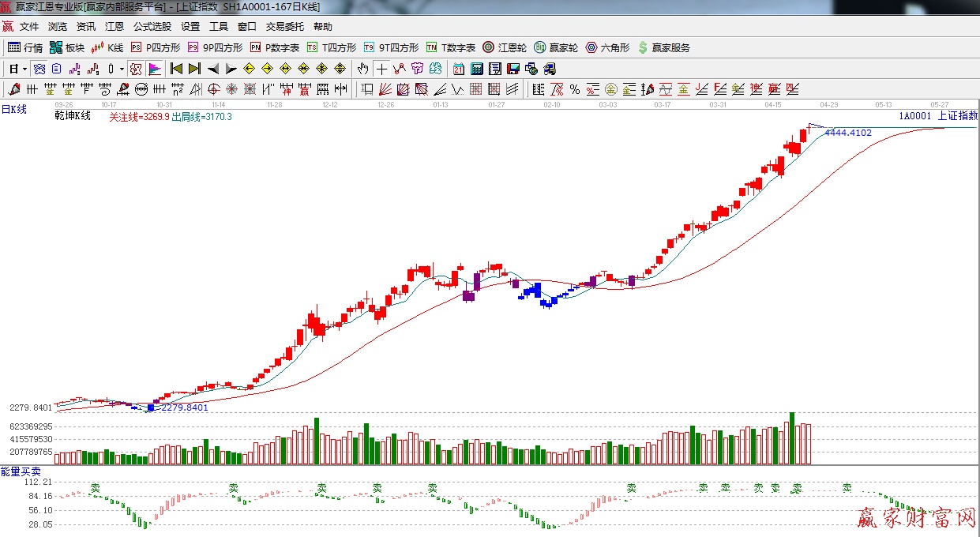Select the hand pan tool
This screenshot has height=537, width=980.
363,69
